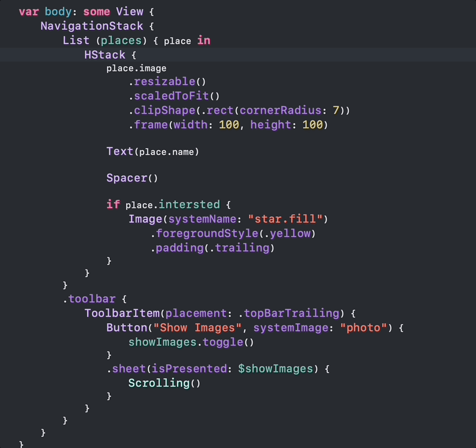
Task: Click the 'View' type name
Action: (130, 12)
